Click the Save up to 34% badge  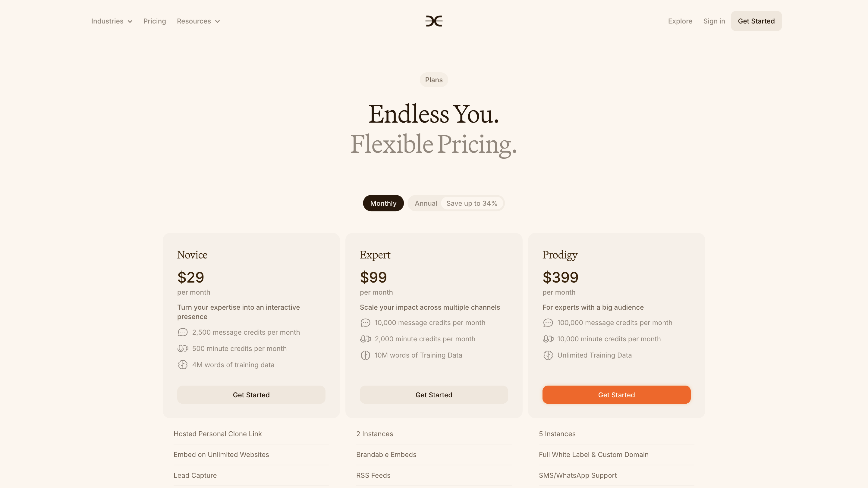point(472,203)
